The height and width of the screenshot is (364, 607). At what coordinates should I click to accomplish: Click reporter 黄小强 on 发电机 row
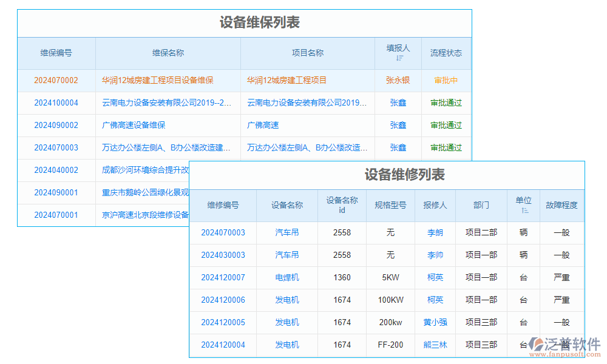click(x=435, y=322)
